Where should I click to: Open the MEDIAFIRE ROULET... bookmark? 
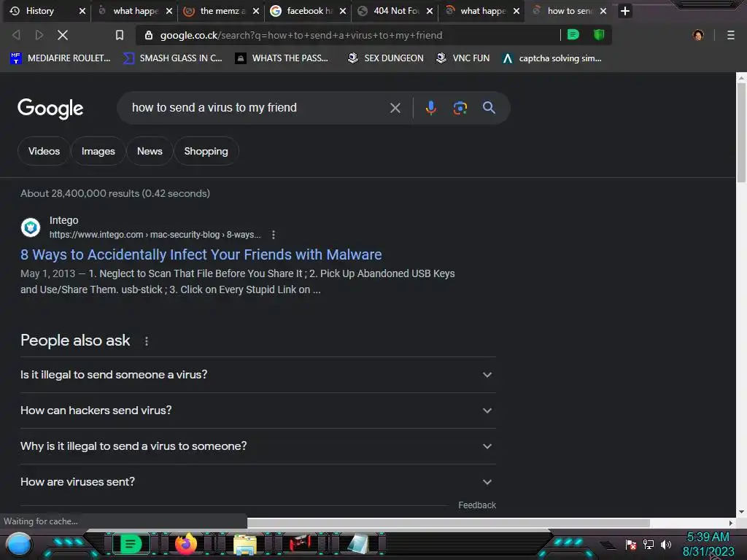tap(60, 58)
